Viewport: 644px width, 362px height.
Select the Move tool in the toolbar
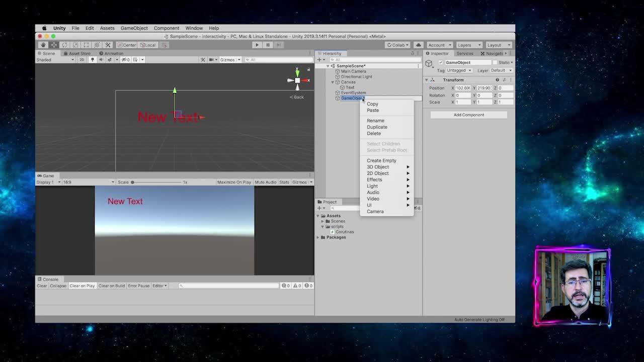(x=54, y=45)
